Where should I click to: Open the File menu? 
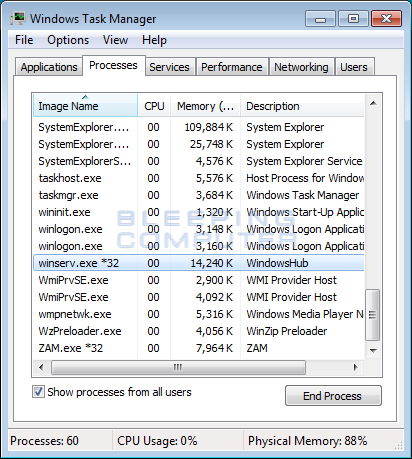24,40
